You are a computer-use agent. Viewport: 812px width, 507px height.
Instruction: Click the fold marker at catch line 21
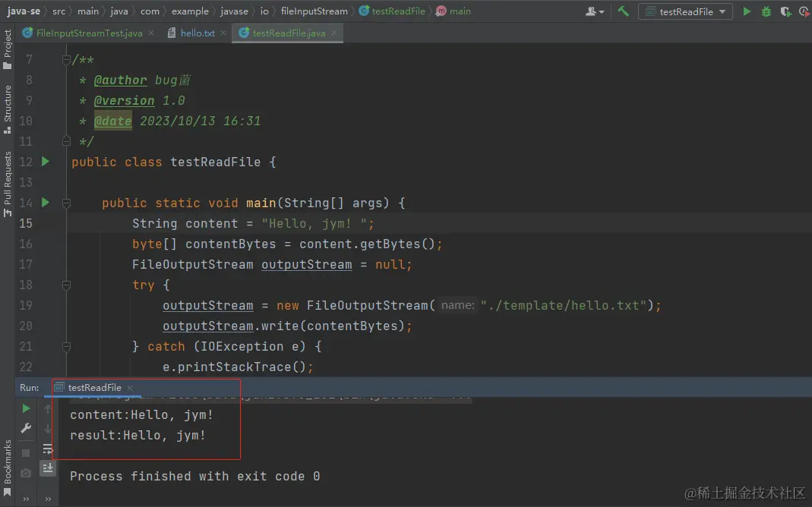[66, 346]
